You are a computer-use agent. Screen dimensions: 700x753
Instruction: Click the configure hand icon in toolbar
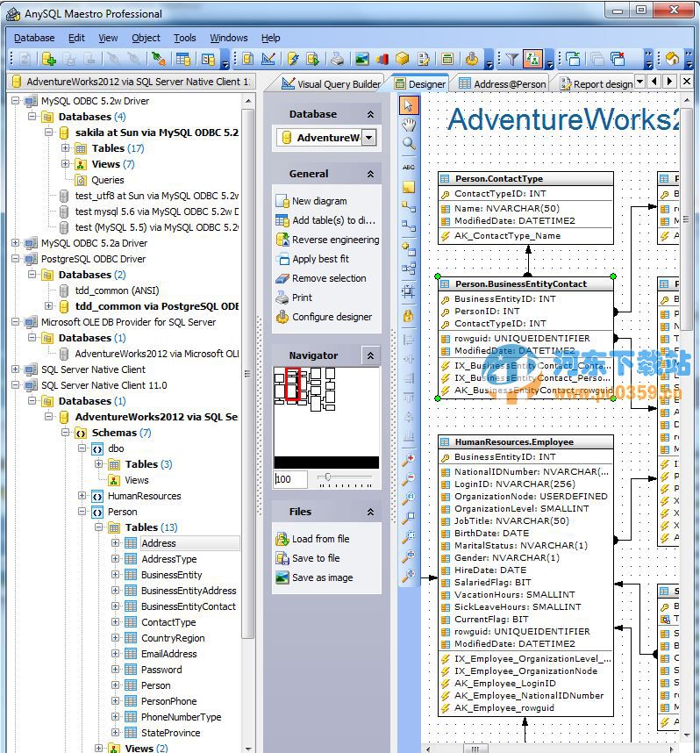point(472,59)
